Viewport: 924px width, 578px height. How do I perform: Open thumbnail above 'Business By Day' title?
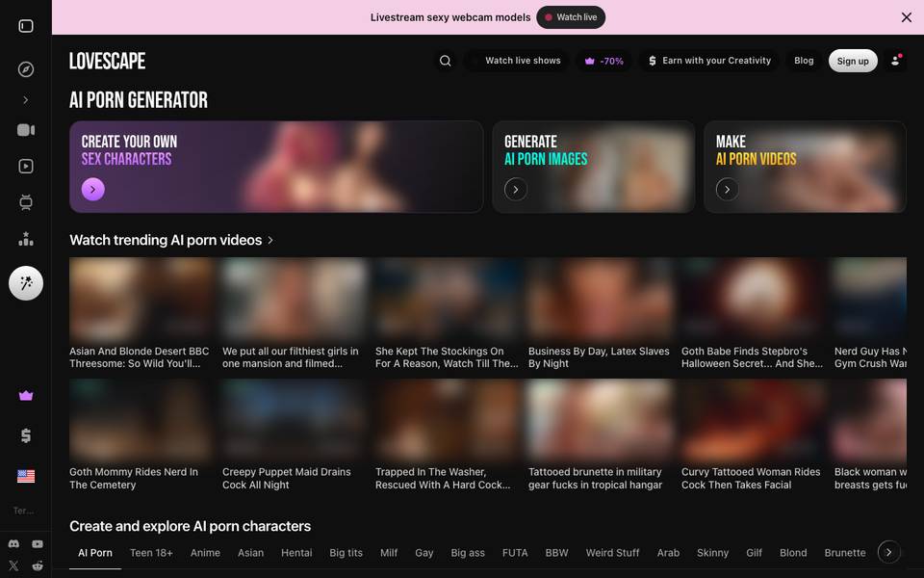click(600, 298)
